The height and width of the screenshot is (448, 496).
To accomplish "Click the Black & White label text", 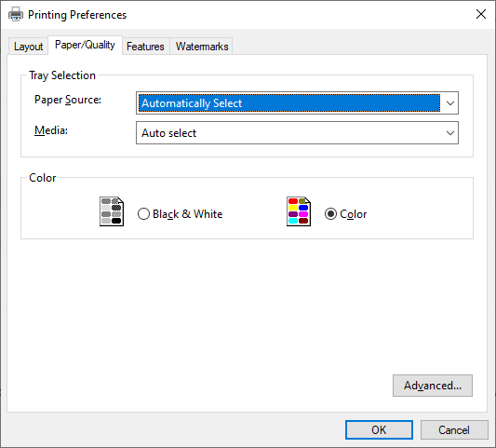I will [188, 214].
